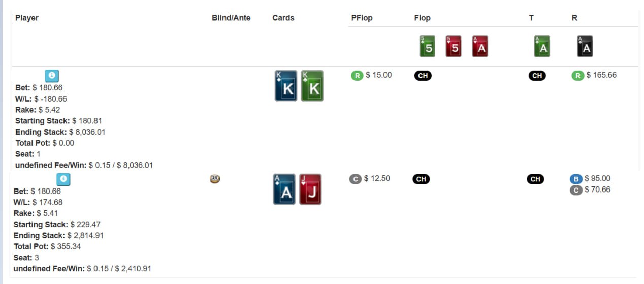Click the Blind/Ante column header
The image size is (644, 284).
[x=231, y=18]
